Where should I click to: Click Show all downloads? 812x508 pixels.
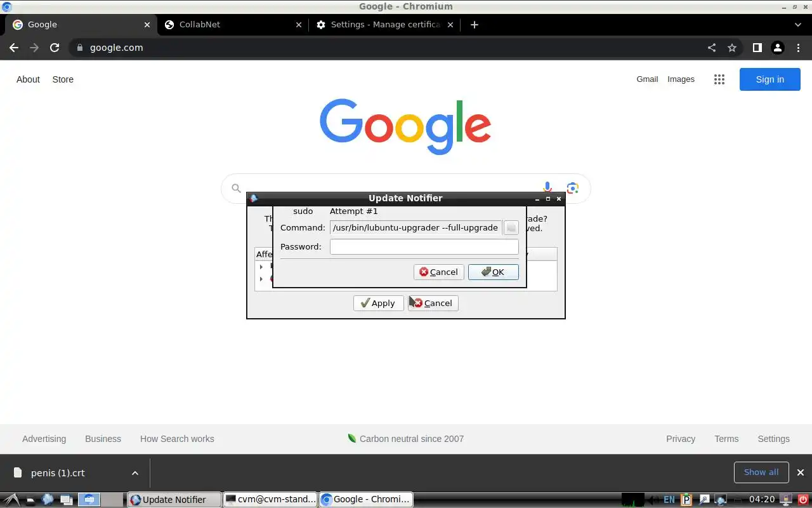pyautogui.click(x=761, y=472)
